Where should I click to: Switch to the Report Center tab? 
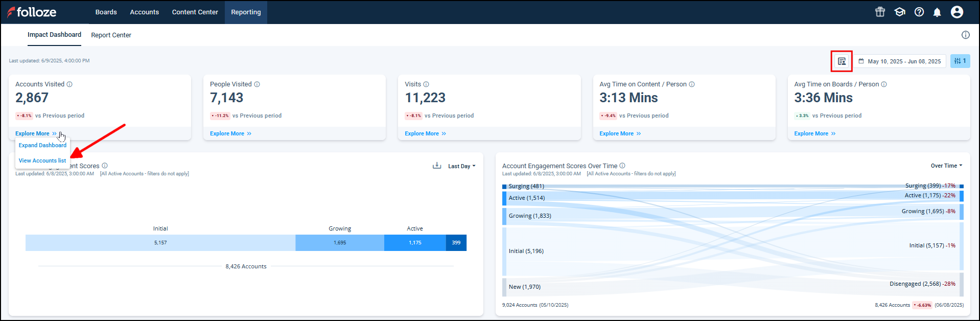[111, 35]
